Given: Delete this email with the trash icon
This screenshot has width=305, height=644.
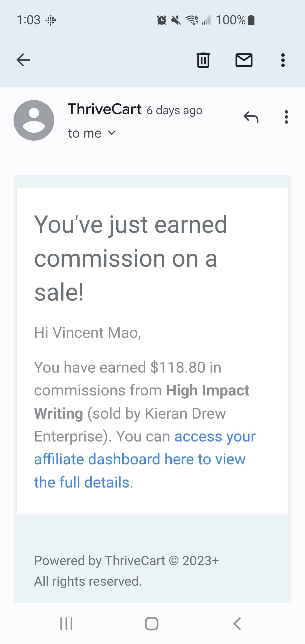Looking at the screenshot, I should click(203, 60).
